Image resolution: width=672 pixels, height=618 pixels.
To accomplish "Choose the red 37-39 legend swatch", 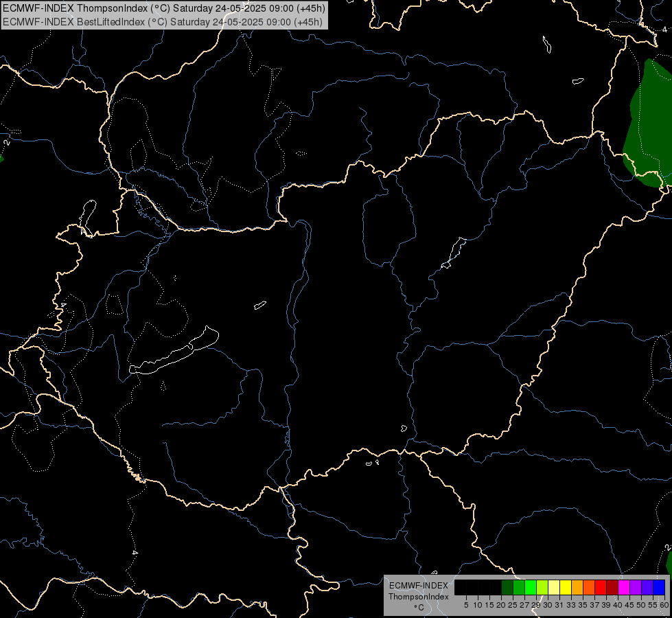I will tap(601, 587).
